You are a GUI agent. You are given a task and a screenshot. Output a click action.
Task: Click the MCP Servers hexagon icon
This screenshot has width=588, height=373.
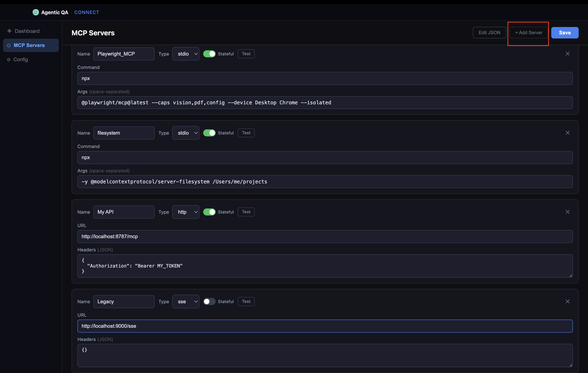click(9, 45)
